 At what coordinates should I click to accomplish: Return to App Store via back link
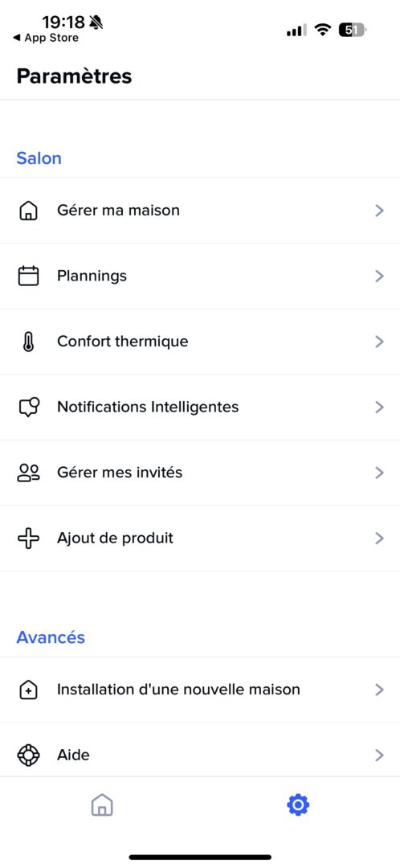pos(45,39)
